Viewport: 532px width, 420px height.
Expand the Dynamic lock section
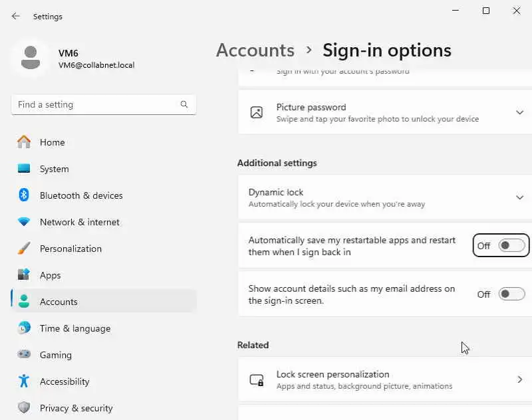(x=519, y=197)
